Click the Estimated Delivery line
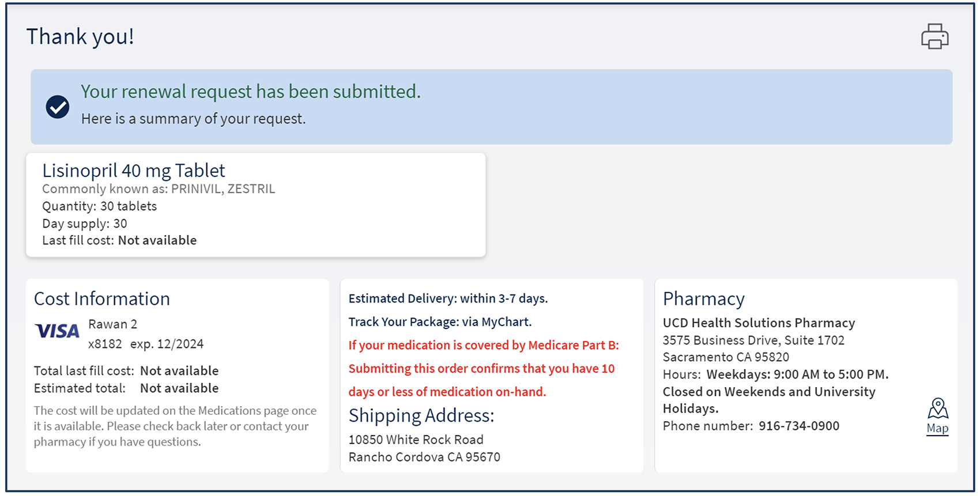 [x=448, y=299]
